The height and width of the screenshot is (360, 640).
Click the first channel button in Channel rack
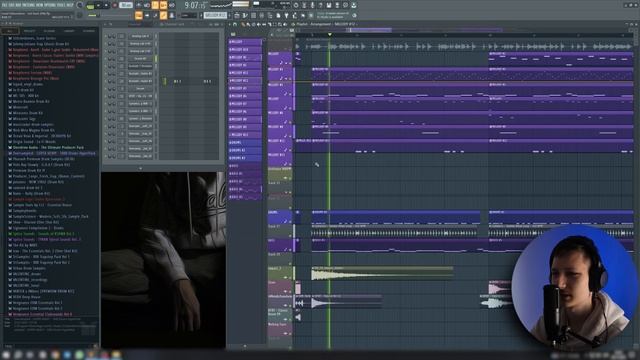click(x=140, y=36)
